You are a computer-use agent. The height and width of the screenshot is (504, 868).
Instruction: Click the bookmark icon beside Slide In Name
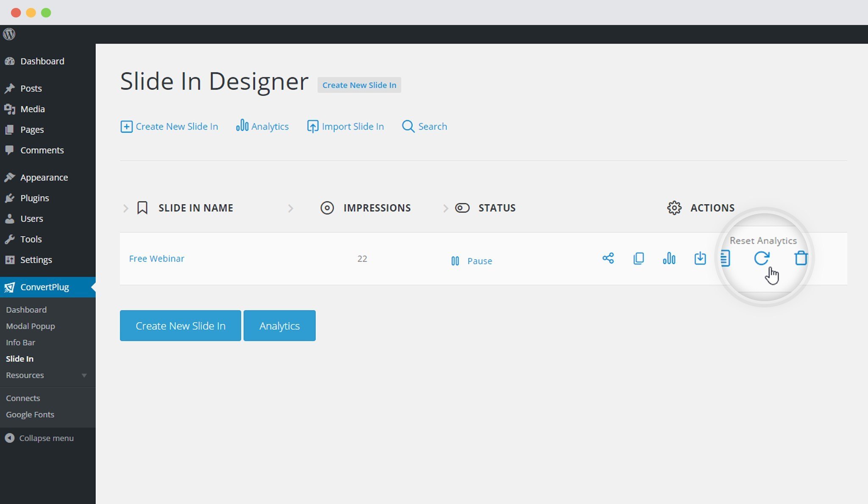[x=142, y=208]
